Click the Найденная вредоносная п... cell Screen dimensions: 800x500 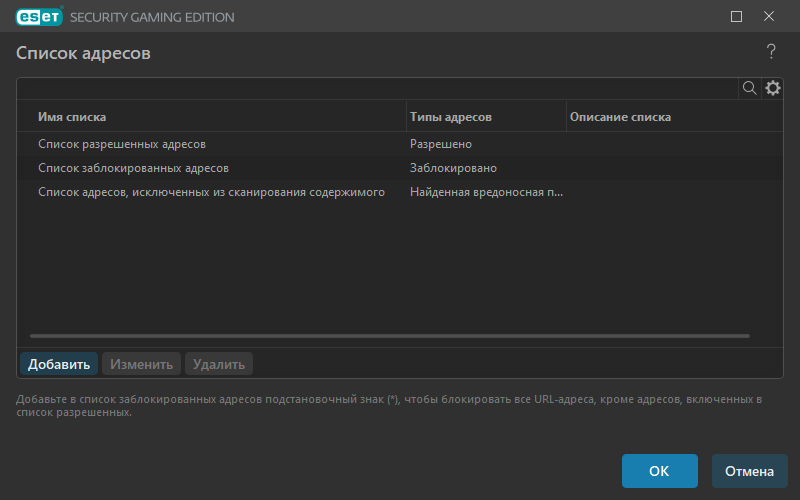point(486,192)
